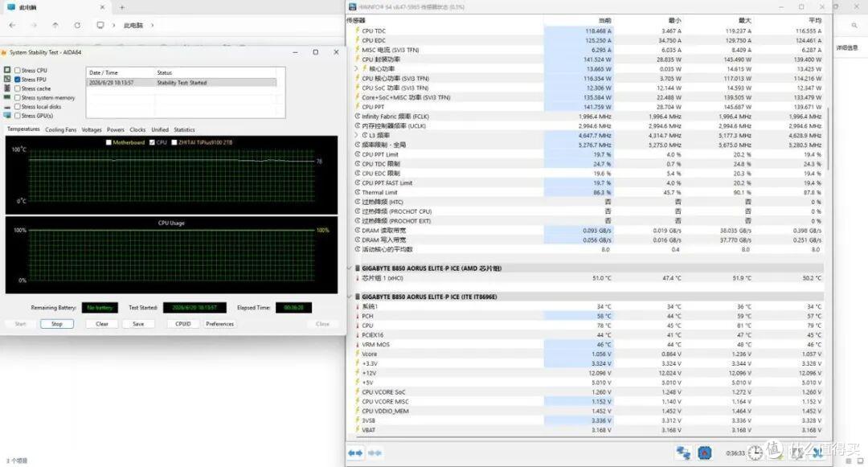Toggle ZHITAI TiPlus9100 2TB graph checkbox
The image size is (868, 467).
click(174, 142)
